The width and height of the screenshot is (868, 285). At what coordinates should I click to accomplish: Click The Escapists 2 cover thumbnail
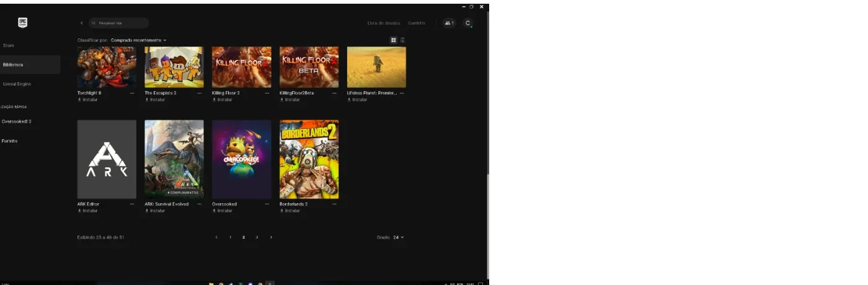pyautogui.click(x=174, y=68)
